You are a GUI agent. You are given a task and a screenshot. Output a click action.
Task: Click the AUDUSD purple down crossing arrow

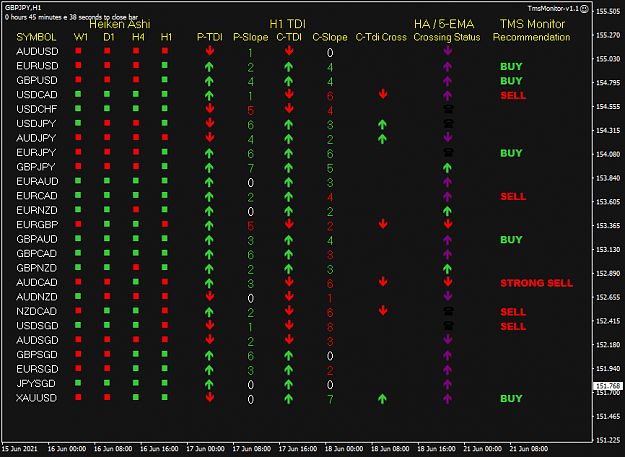click(x=448, y=51)
